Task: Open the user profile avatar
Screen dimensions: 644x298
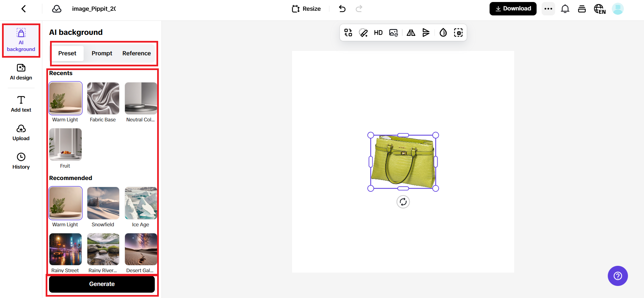Action: (618, 9)
